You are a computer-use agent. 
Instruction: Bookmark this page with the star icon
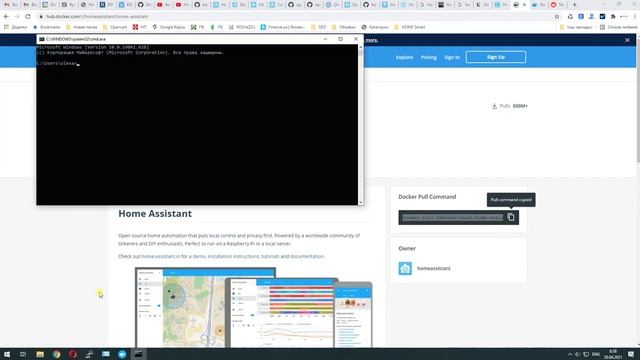(x=557, y=16)
